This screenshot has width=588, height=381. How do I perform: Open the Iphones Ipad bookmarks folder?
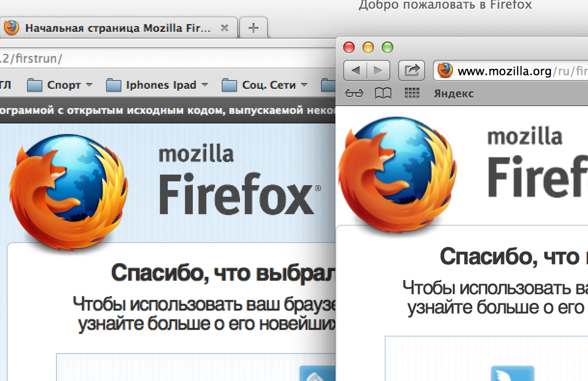tap(157, 85)
